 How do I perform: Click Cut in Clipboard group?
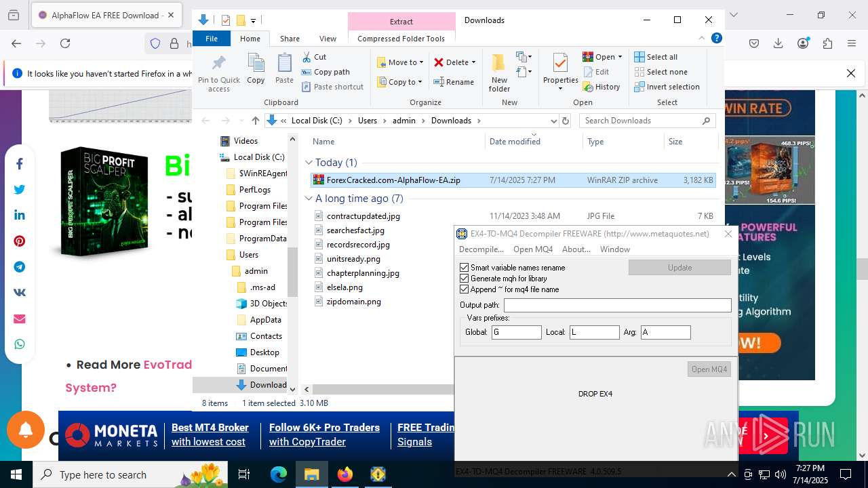(x=313, y=57)
